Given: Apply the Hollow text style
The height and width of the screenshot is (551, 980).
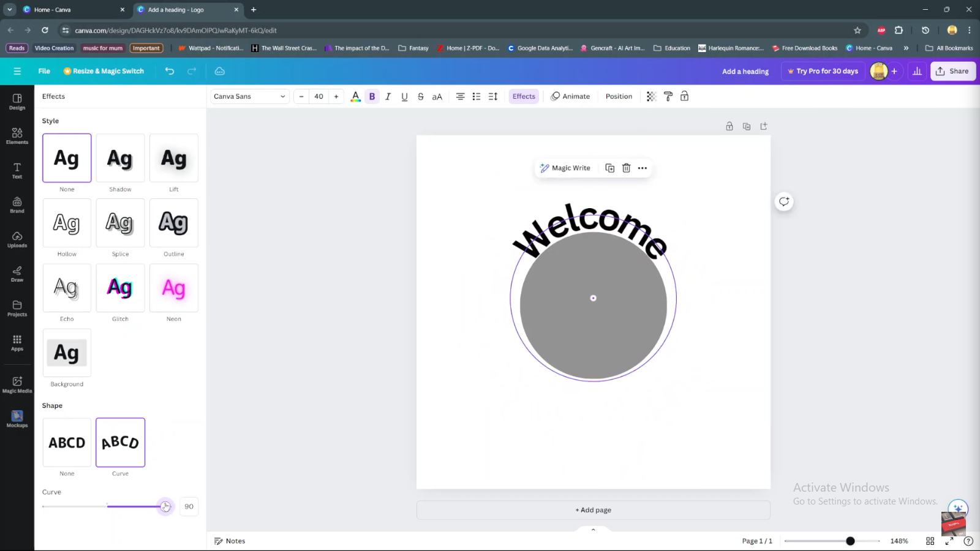Looking at the screenshot, I should pyautogui.click(x=67, y=223).
